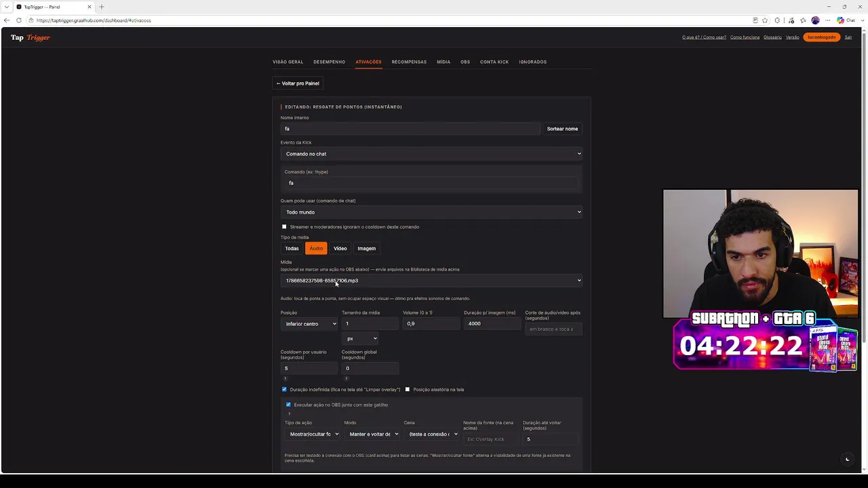Click the Sair logout link
Image resolution: width=868 pixels, height=488 pixels.
click(848, 37)
